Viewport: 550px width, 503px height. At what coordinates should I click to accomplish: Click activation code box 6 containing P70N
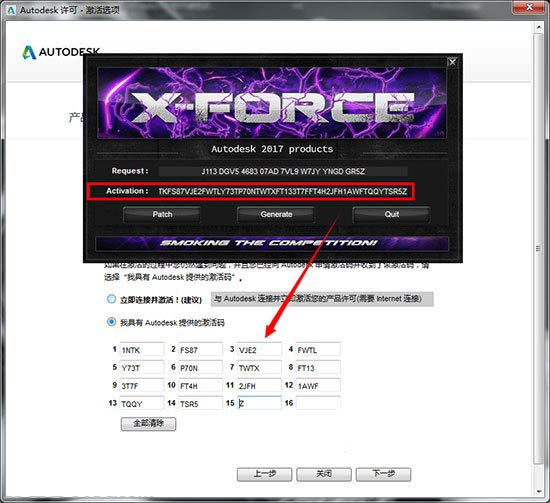click(x=200, y=368)
